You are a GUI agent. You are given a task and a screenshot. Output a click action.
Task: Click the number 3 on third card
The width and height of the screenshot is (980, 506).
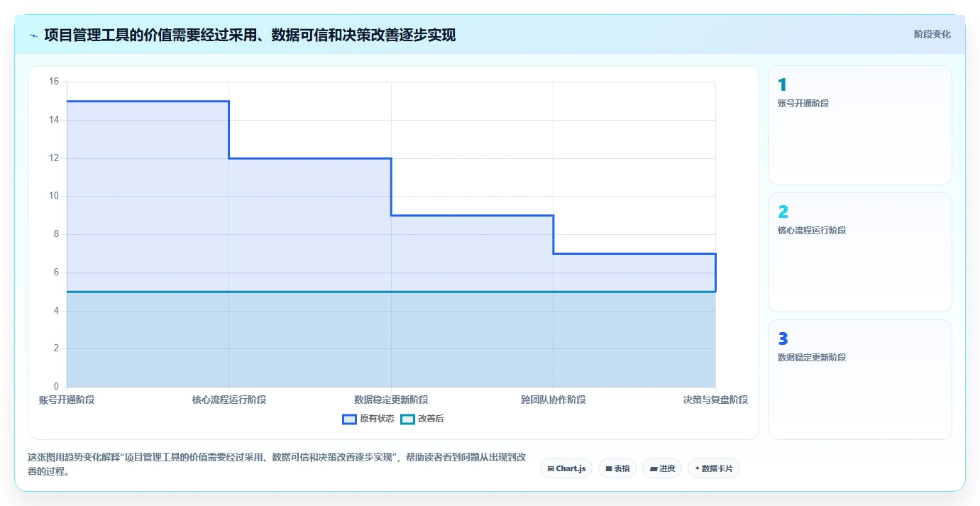(783, 339)
